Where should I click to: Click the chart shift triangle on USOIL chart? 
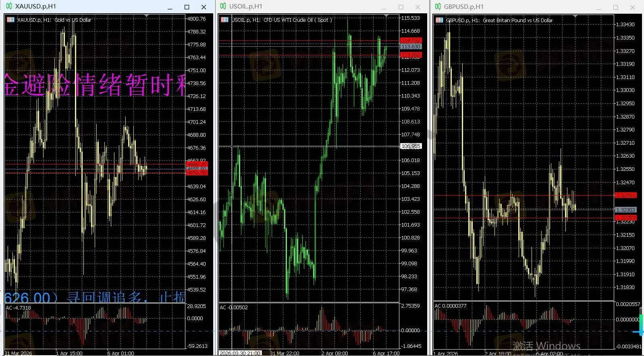386,16
